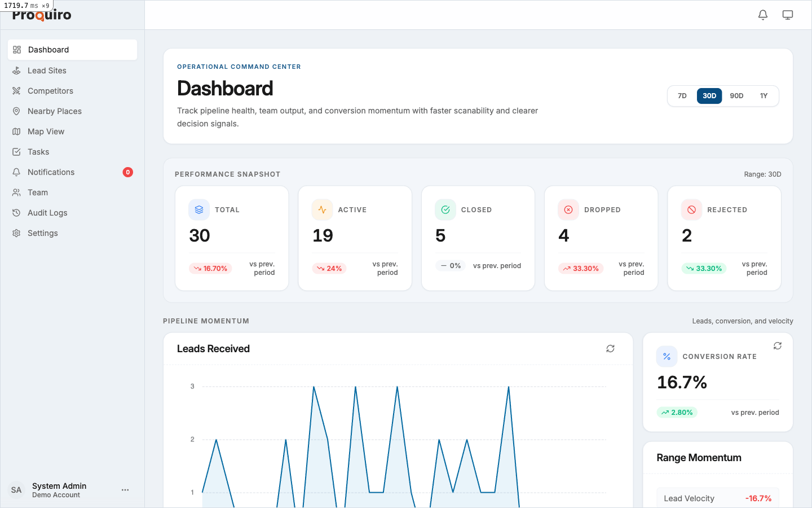Click the Dropped x-circle icon
This screenshot has width=812, height=508.
coord(568,209)
